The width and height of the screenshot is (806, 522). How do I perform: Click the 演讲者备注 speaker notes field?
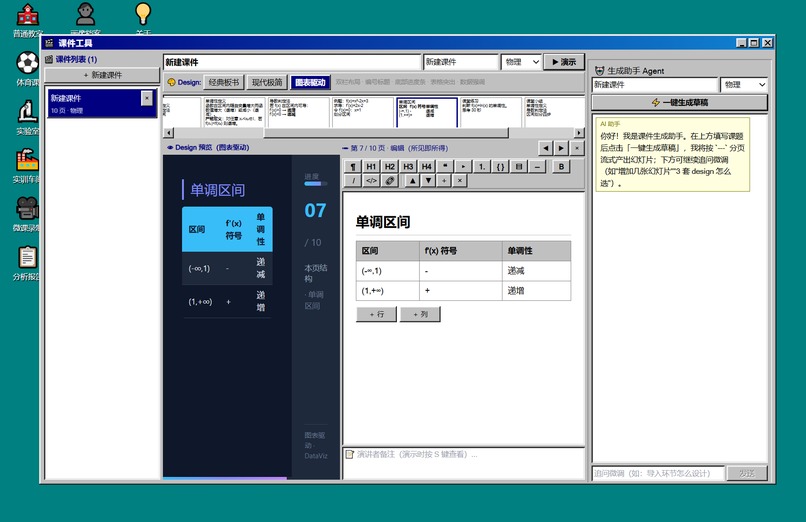(x=464, y=463)
